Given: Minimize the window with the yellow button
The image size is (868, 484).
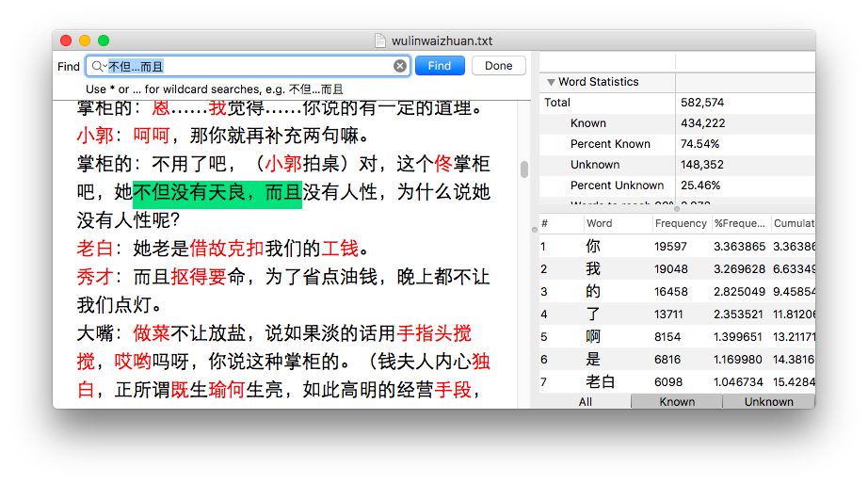Looking at the screenshot, I should click(x=85, y=40).
